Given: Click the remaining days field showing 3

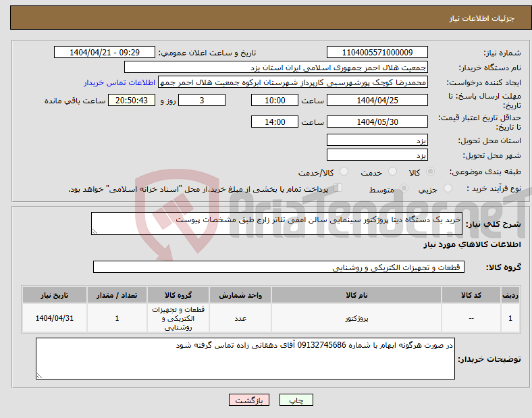Looking at the screenshot, I should (202, 100).
